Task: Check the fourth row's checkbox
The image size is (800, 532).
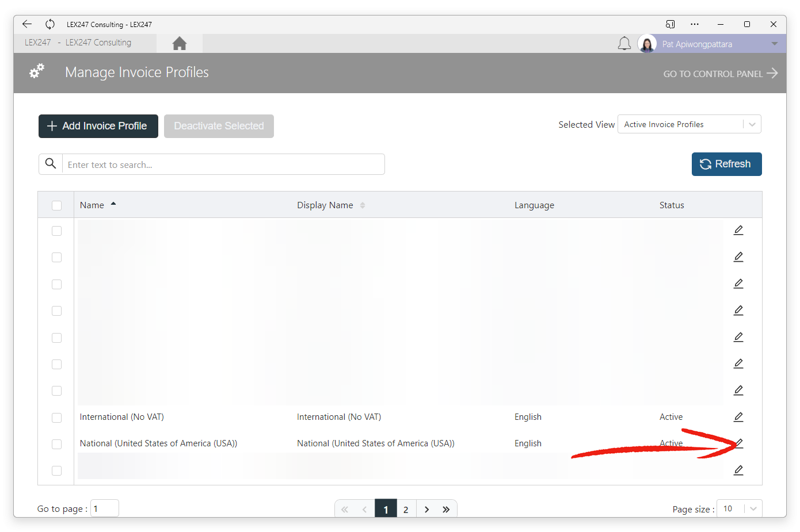Action: click(x=56, y=311)
